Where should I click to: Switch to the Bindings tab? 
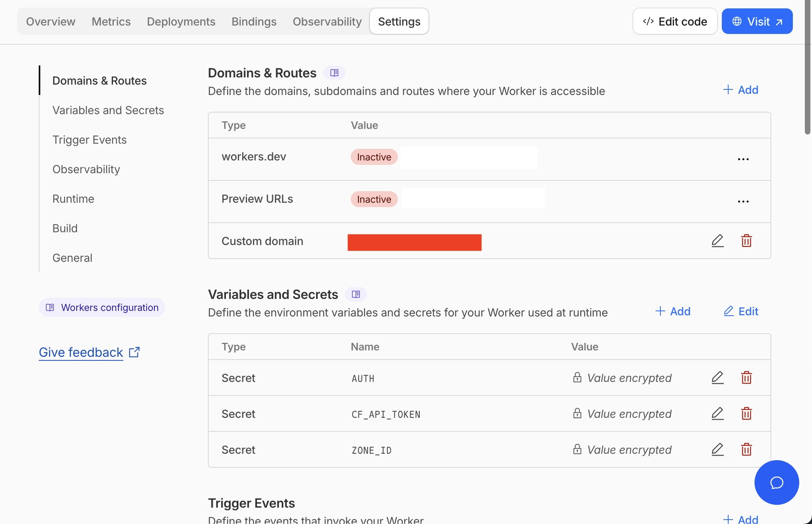point(254,22)
